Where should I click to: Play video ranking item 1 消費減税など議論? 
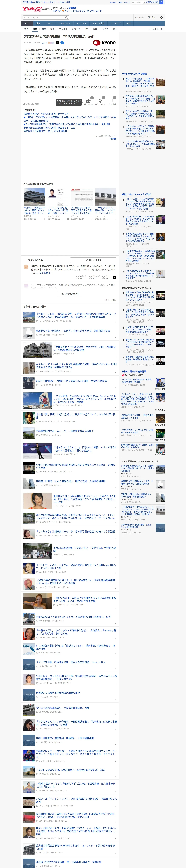pos(160,296)
